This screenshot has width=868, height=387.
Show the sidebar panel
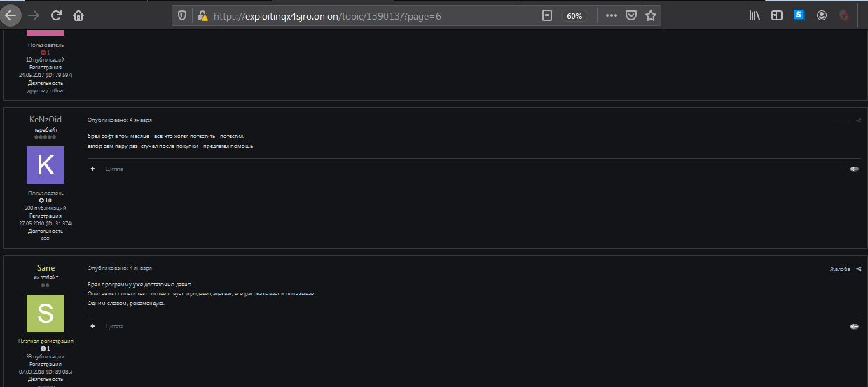click(776, 15)
